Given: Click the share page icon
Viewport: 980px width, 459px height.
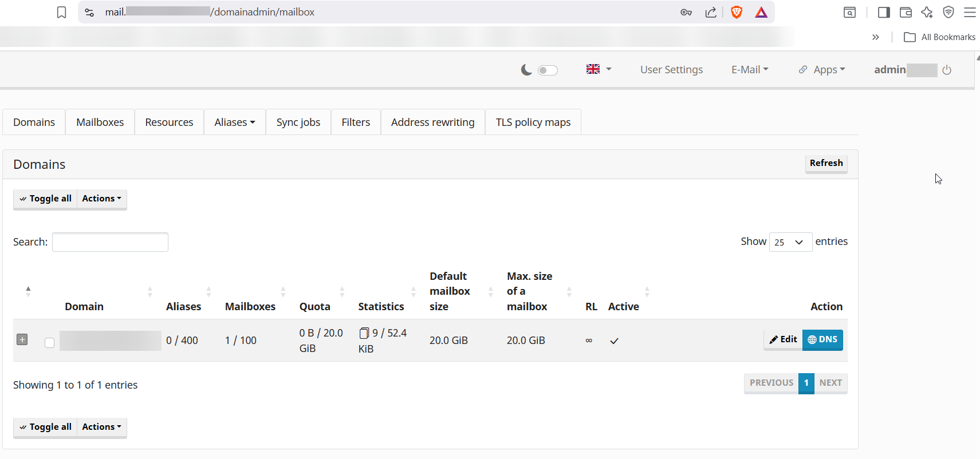Looking at the screenshot, I should [711, 12].
